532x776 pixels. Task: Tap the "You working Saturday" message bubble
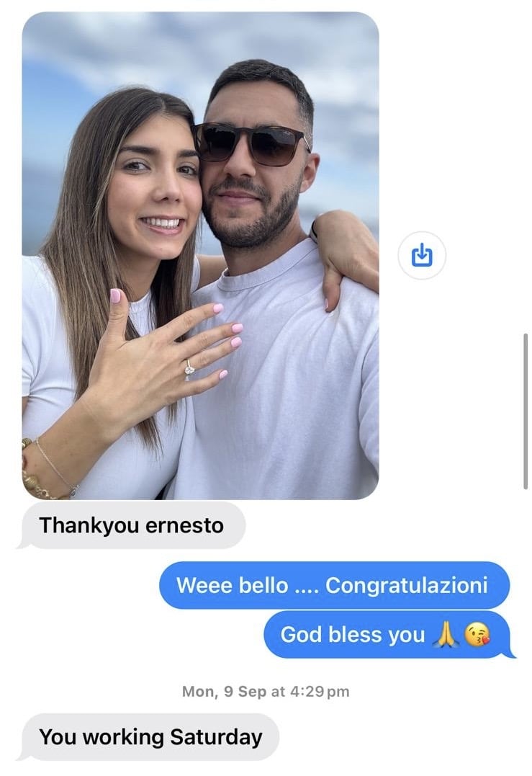[x=149, y=737]
